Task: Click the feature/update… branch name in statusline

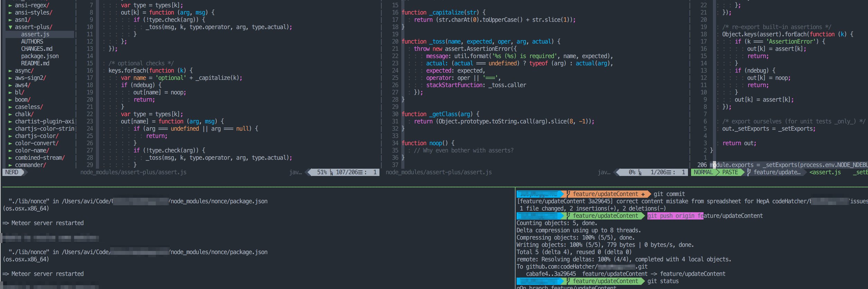Action: coord(777,172)
